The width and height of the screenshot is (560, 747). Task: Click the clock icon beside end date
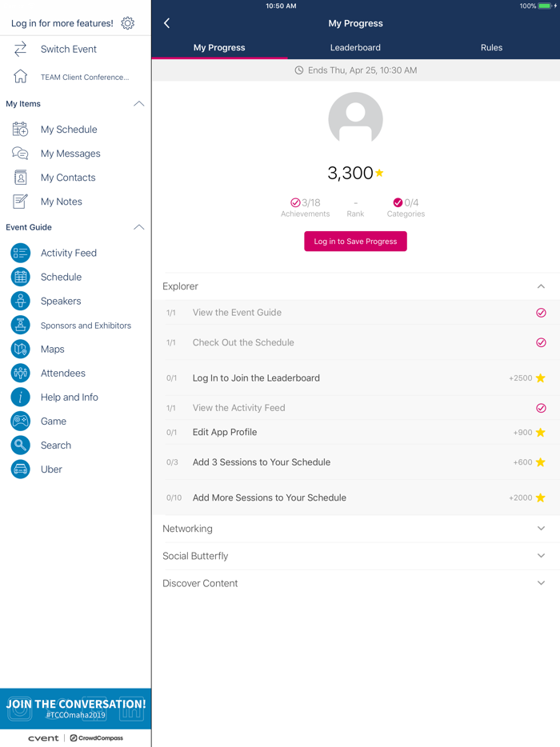pos(299,70)
